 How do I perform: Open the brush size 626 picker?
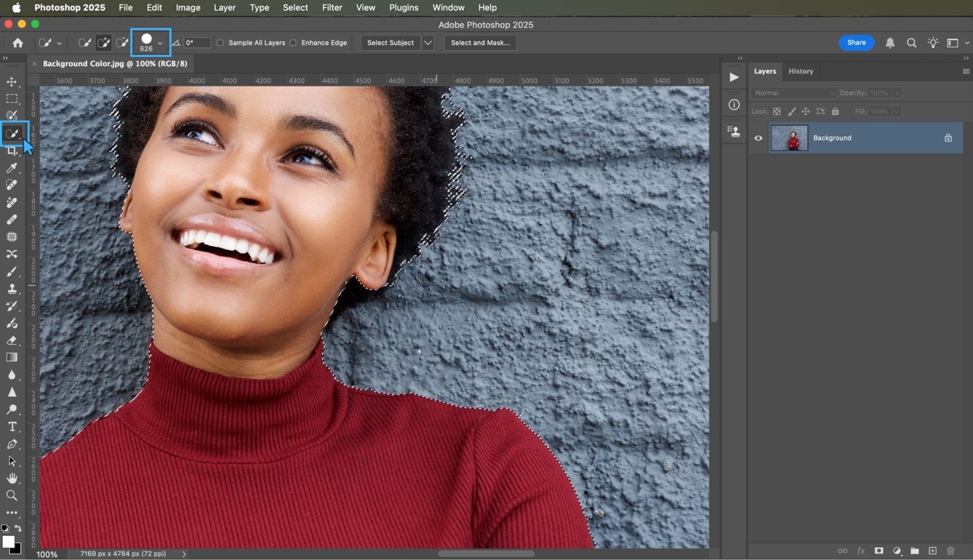149,42
